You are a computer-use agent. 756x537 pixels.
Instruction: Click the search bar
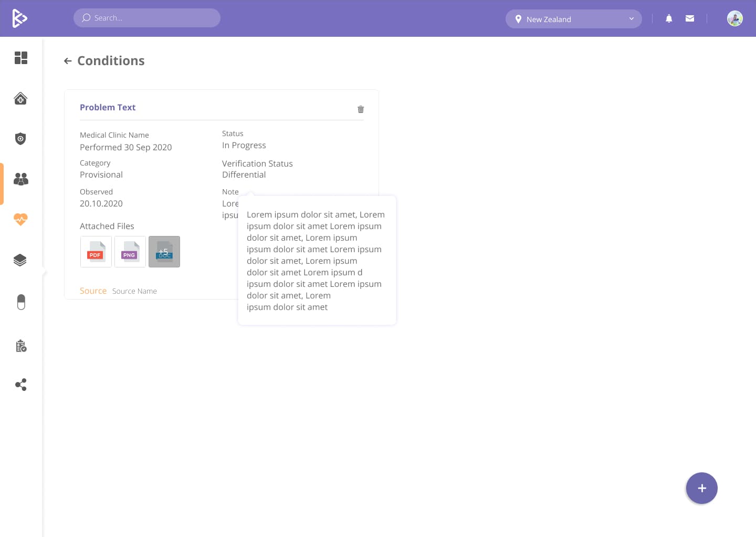(x=147, y=17)
